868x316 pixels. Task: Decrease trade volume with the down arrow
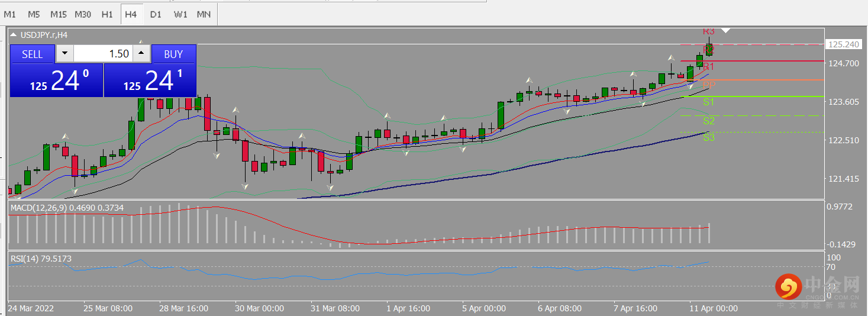(x=64, y=54)
